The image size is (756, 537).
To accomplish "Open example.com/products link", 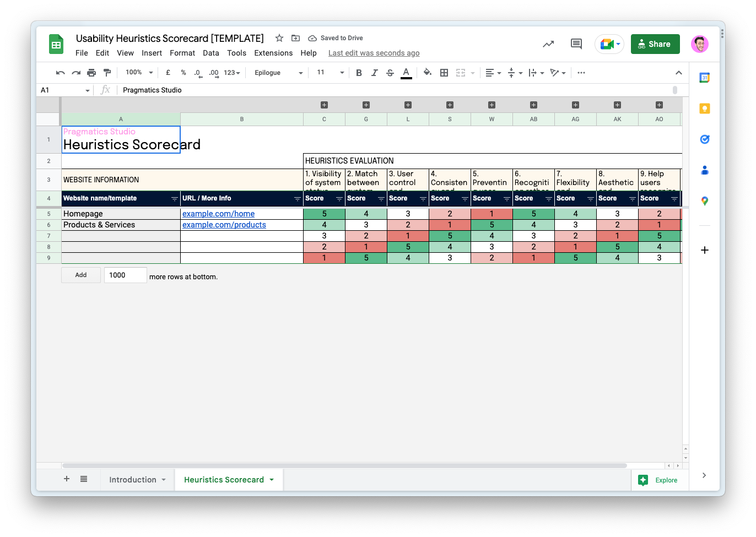I will [x=224, y=225].
